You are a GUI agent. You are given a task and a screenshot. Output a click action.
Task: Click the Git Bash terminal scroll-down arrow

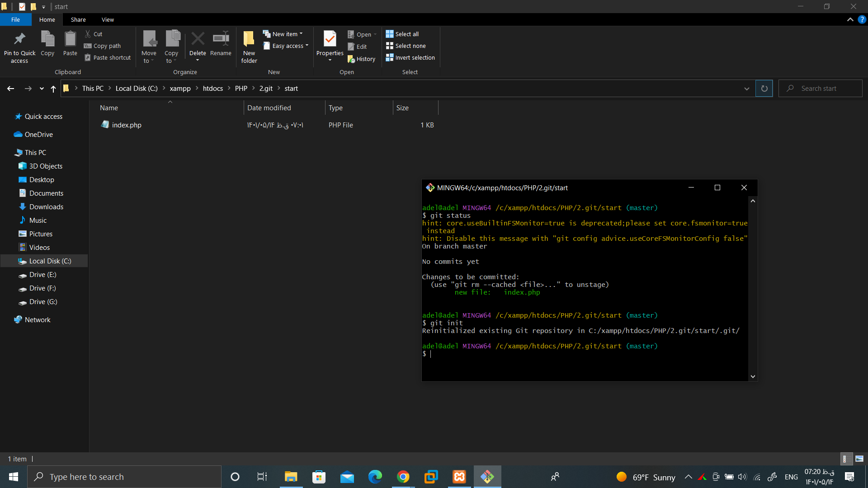(x=753, y=376)
